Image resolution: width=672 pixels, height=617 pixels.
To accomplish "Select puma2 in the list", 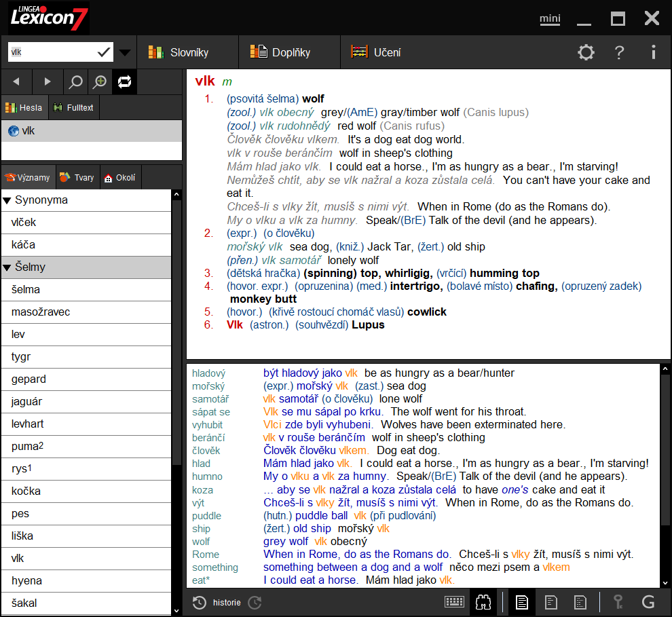I will (87, 447).
